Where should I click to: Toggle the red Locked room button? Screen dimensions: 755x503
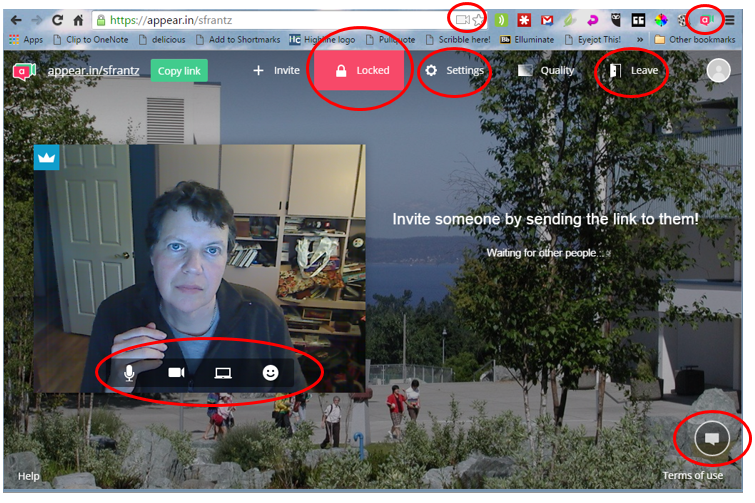pos(359,70)
